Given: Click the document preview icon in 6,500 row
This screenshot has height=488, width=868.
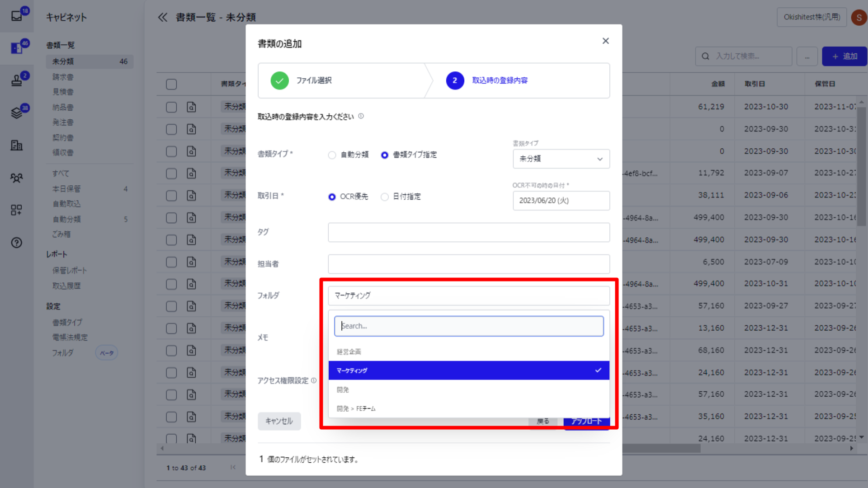Looking at the screenshot, I should tap(192, 262).
